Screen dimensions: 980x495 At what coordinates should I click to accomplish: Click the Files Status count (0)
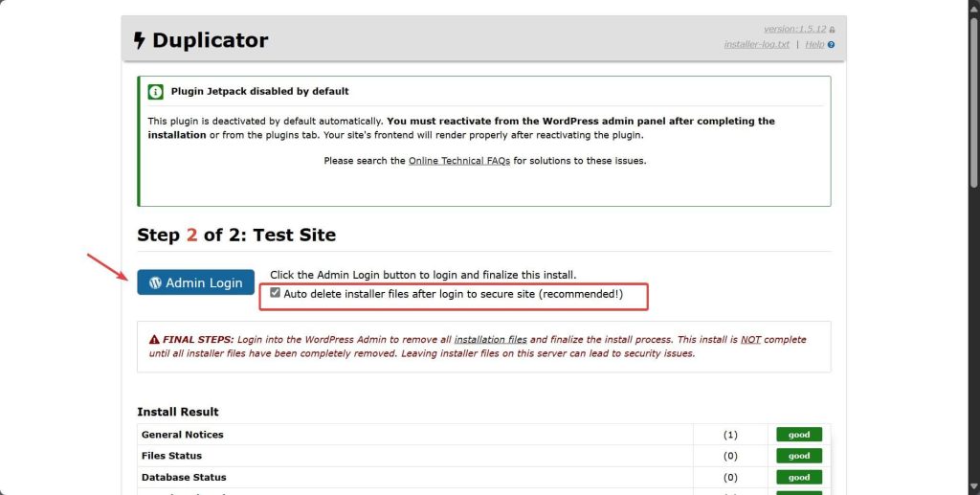pos(730,456)
